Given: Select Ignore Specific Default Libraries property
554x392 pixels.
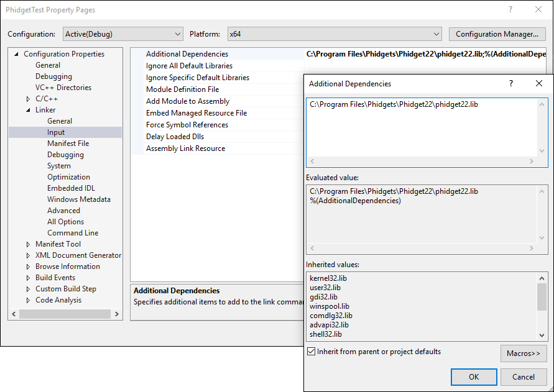Looking at the screenshot, I should (217, 77).
